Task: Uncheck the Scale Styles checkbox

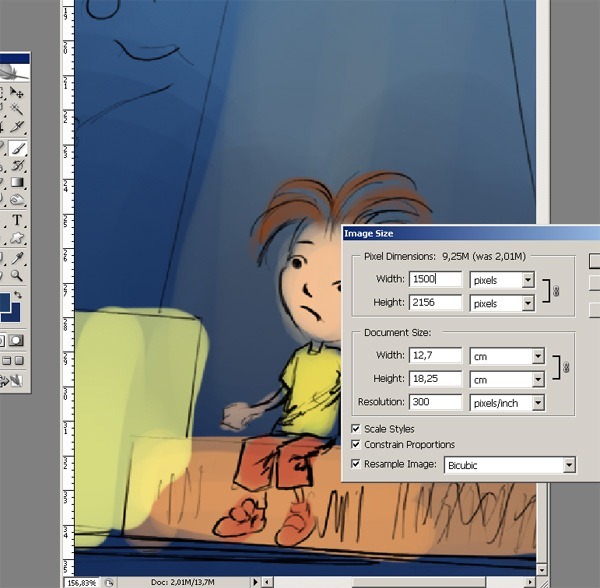Action: point(357,428)
